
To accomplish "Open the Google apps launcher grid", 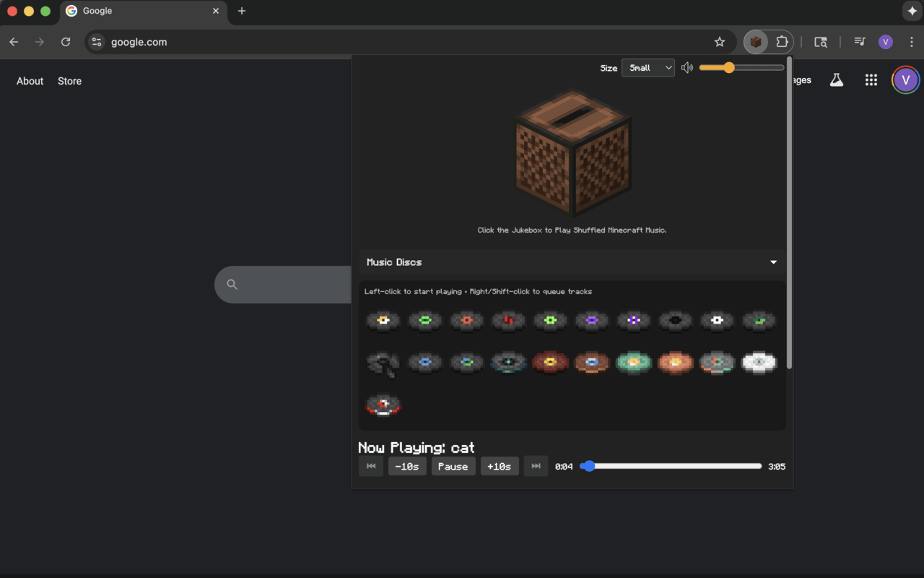I will click(871, 80).
